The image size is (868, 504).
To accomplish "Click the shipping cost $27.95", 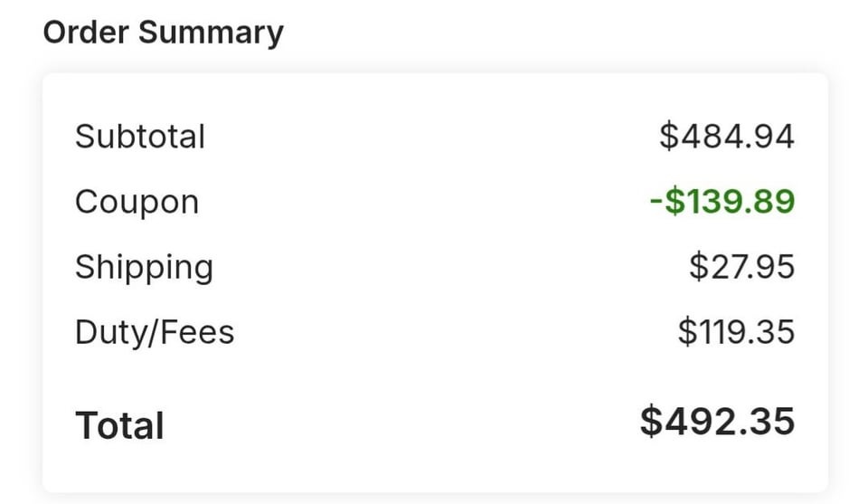I will [741, 267].
